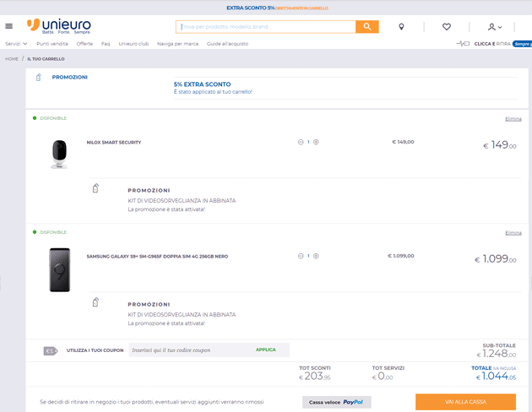Open the store locator pin icon
Screen dimensions: 532x412
click(401, 27)
